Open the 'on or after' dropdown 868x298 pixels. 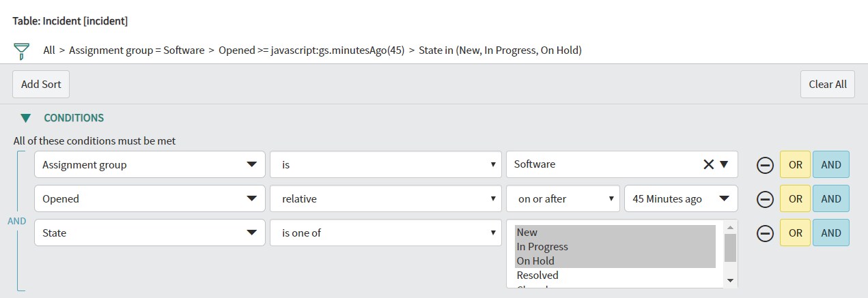[563, 198]
